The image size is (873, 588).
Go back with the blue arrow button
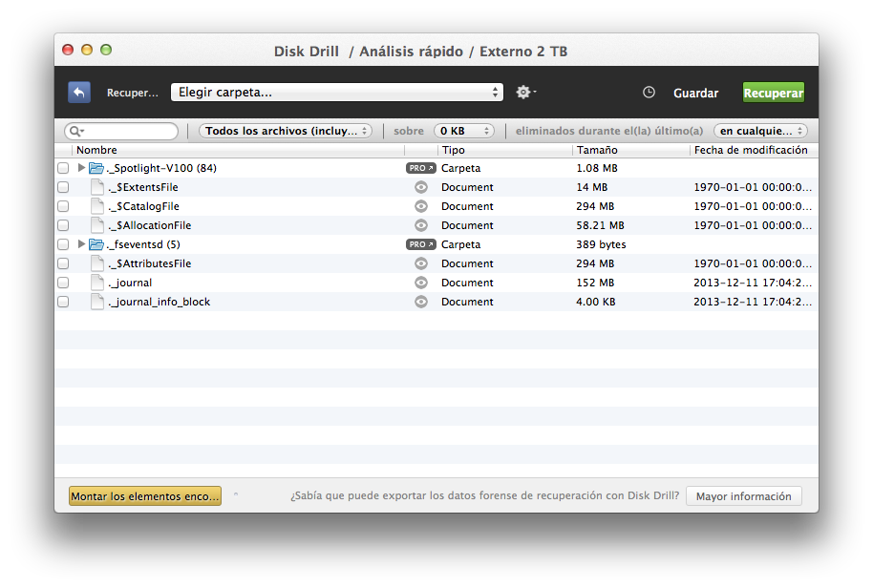tap(79, 93)
